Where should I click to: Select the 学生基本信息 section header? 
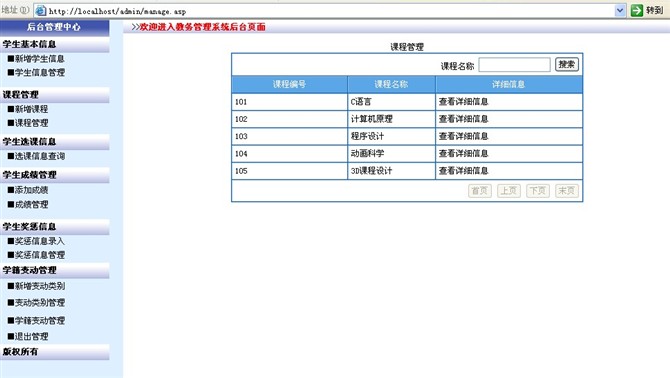(55, 44)
